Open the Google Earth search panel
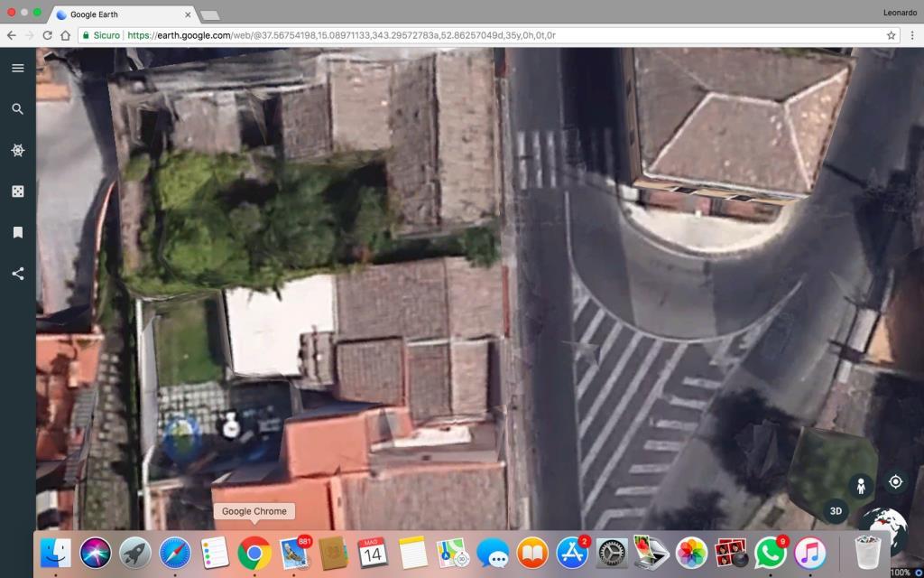Image resolution: width=924 pixels, height=578 pixels. [x=18, y=108]
